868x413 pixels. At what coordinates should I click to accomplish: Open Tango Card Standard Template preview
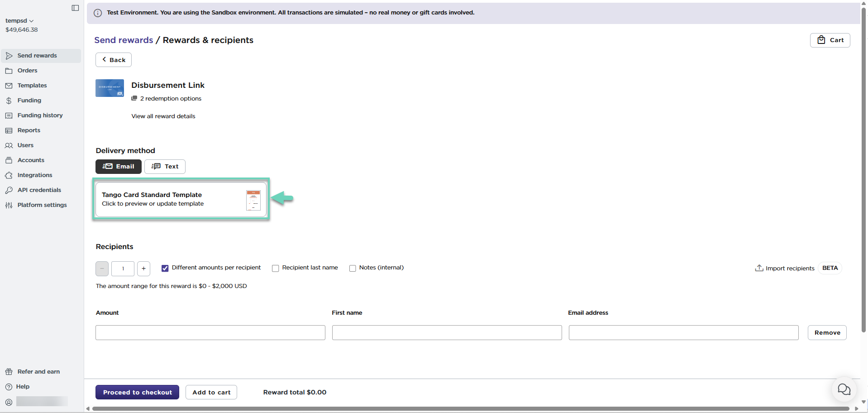[181, 199]
